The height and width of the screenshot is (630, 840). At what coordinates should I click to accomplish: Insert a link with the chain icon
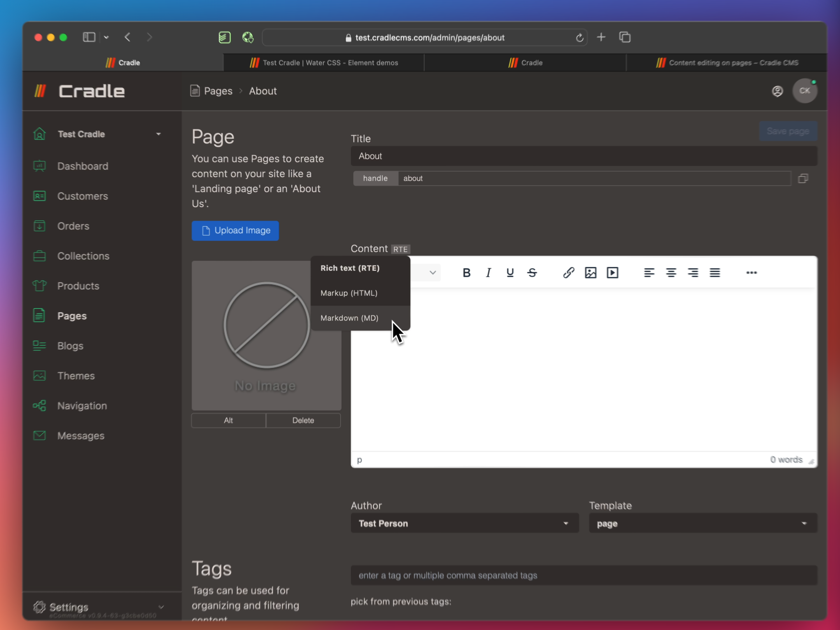[x=568, y=273]
